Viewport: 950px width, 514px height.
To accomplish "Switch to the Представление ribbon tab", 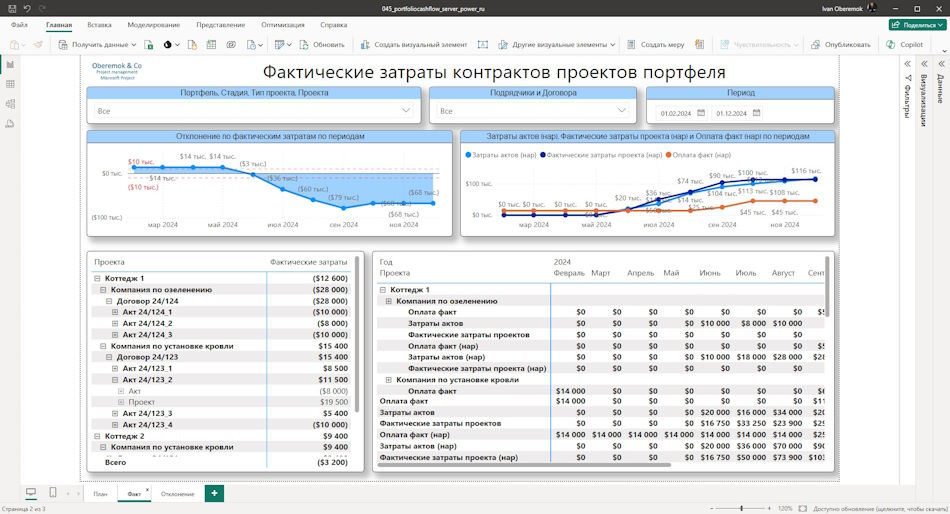I will click(221, 25).
